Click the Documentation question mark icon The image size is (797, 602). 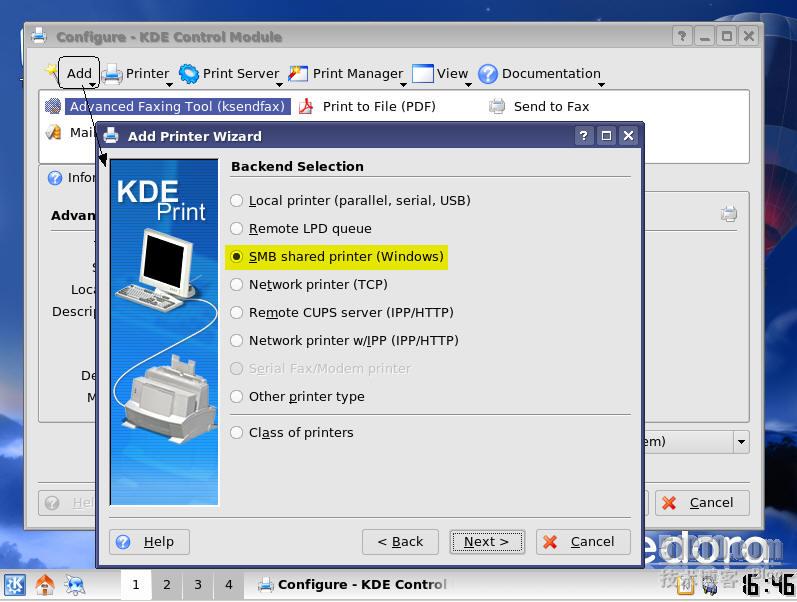488,74
